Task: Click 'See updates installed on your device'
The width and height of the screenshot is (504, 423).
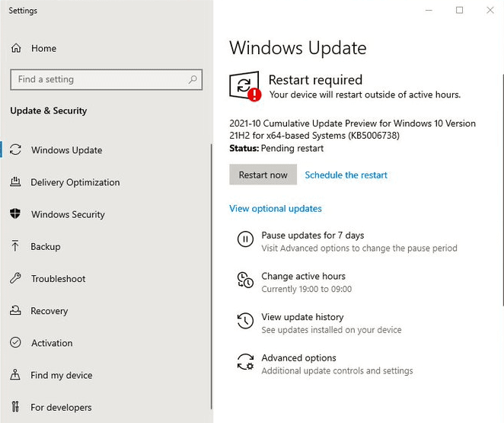Action: [x=331, y=330]
